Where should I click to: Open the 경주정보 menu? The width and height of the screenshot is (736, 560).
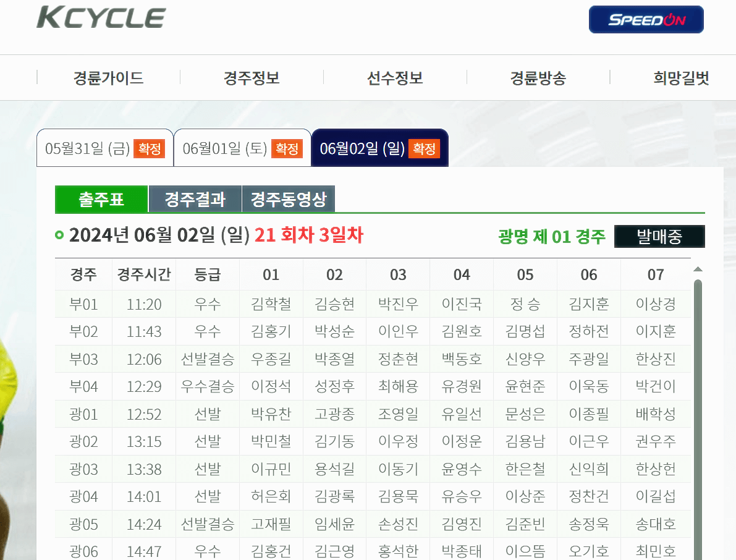[x=252, y=77]
